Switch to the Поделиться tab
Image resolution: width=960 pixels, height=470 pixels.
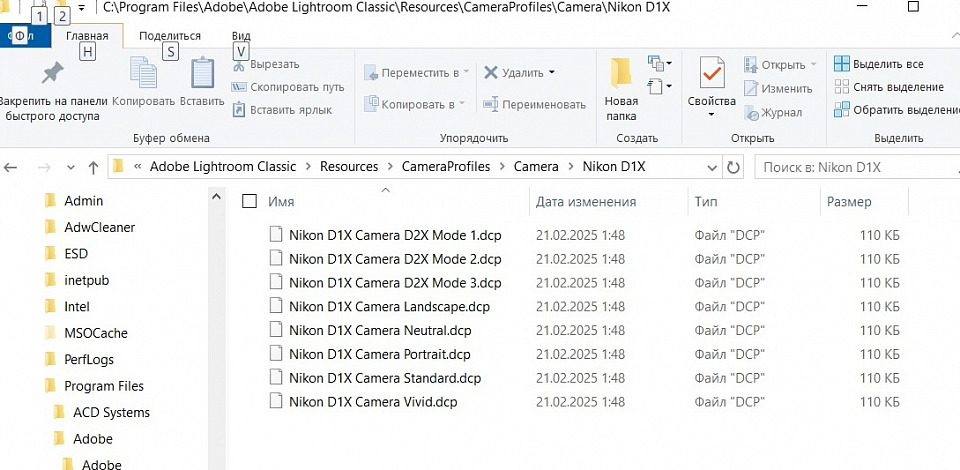pyautogui.click(x=170, y=36)
